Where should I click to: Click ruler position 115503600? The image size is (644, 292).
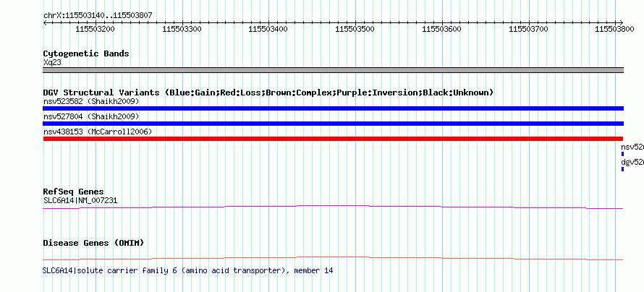(442, 29)
